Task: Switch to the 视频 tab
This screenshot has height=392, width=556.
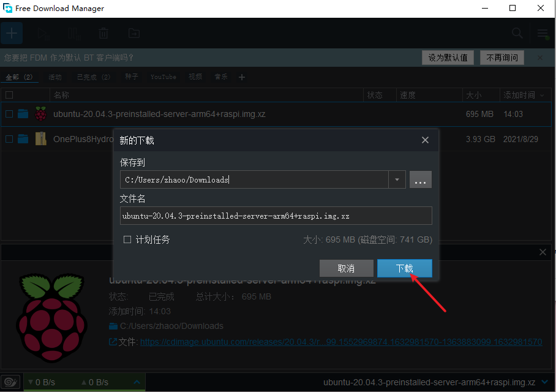Action: click(x=195, y=77)
